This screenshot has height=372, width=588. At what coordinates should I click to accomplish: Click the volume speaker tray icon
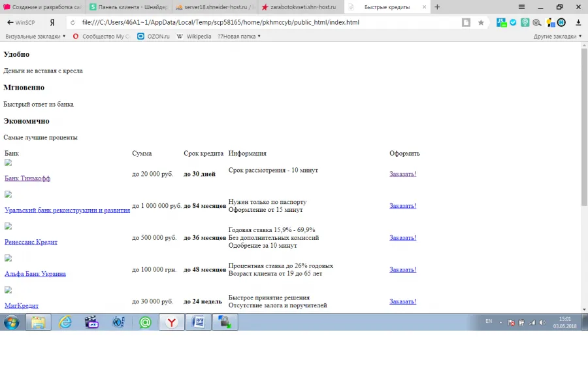pos(542,322)
